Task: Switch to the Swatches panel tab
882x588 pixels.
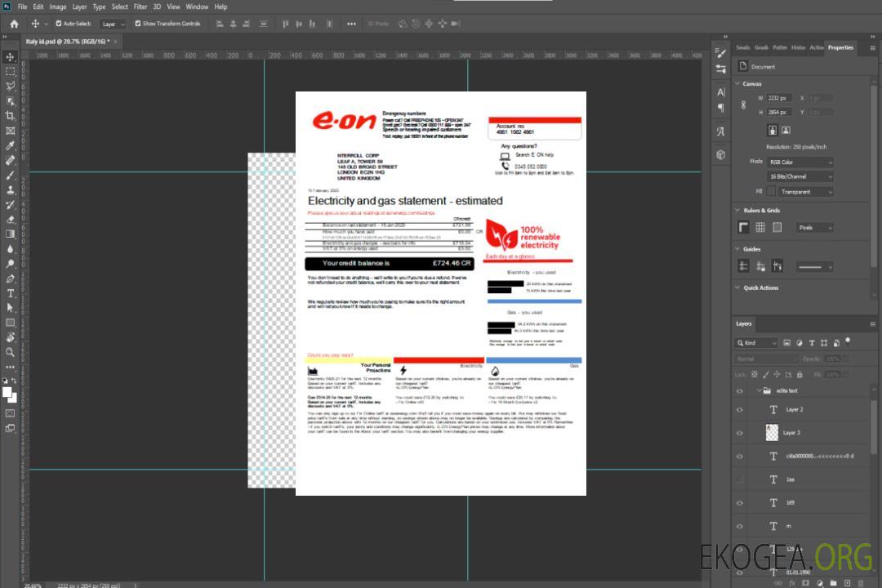Action: click(742, 47)
